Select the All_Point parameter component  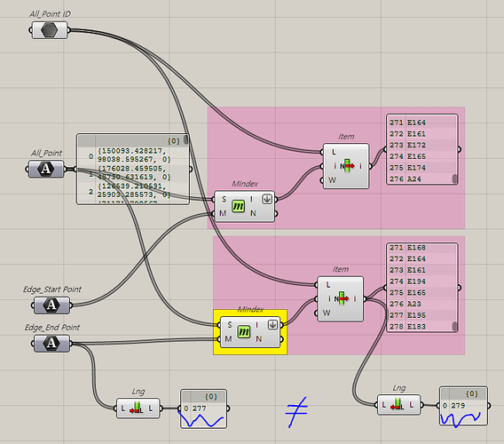46,170
